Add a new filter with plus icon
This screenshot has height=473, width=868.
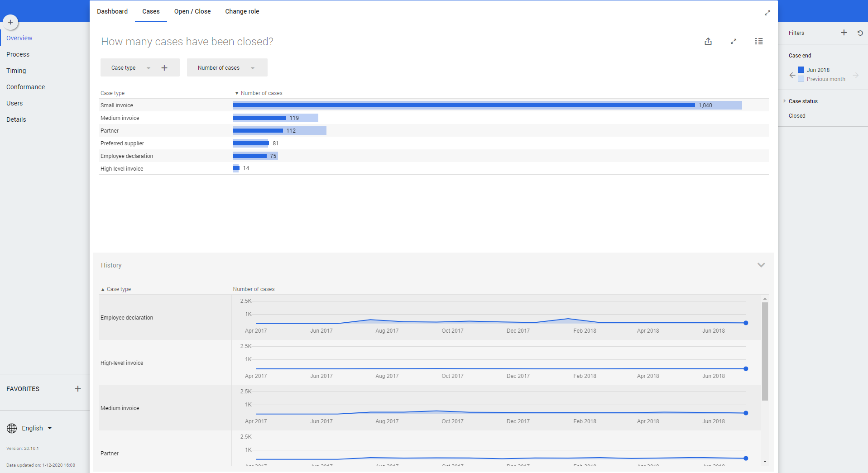[x=844, y=33]
